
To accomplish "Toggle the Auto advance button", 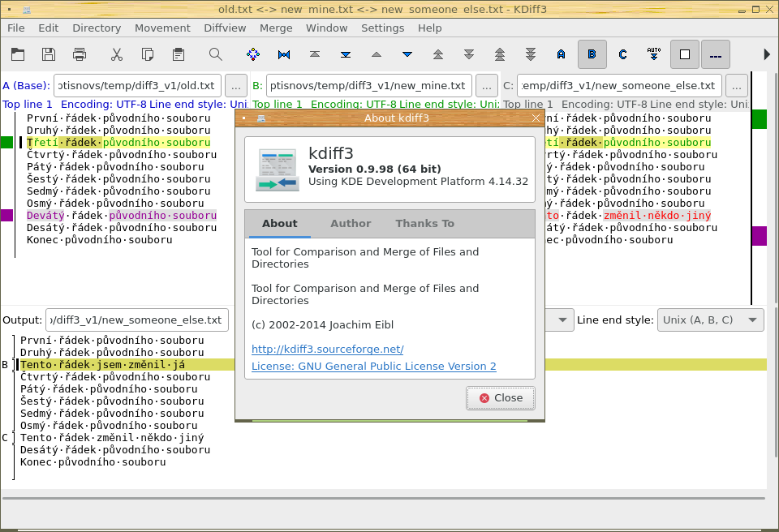I will [654, 54].
